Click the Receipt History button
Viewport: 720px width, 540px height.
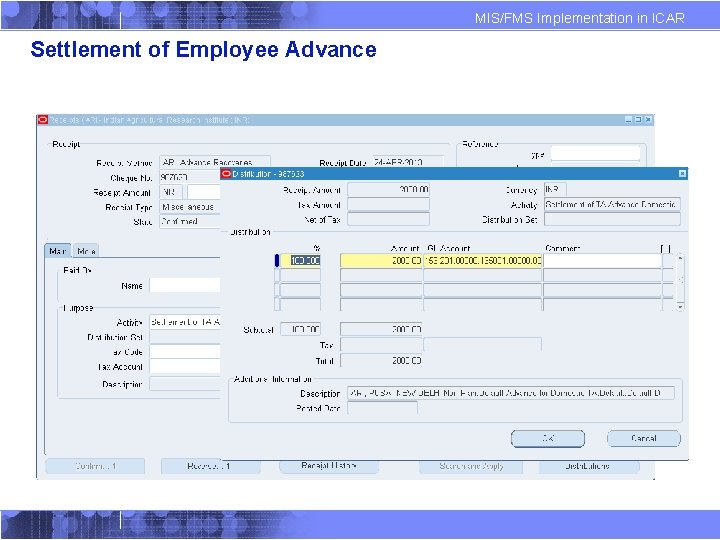(x=329, y=466)
